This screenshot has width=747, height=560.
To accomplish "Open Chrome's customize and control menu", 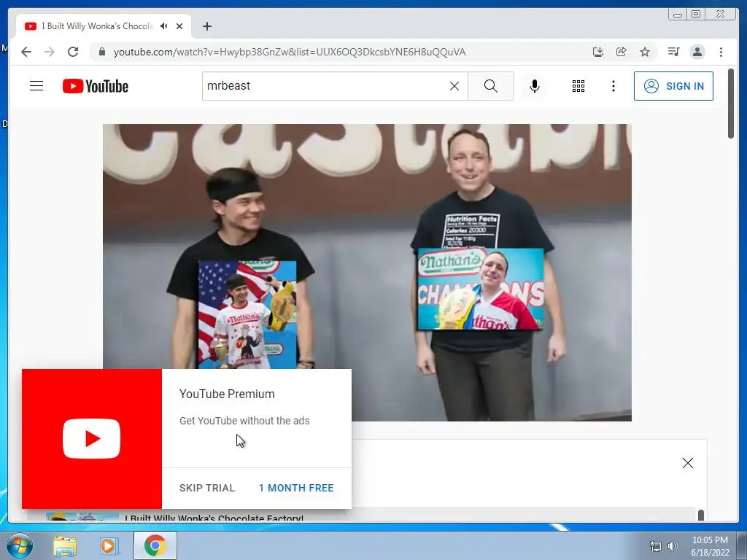I will 721,52.
